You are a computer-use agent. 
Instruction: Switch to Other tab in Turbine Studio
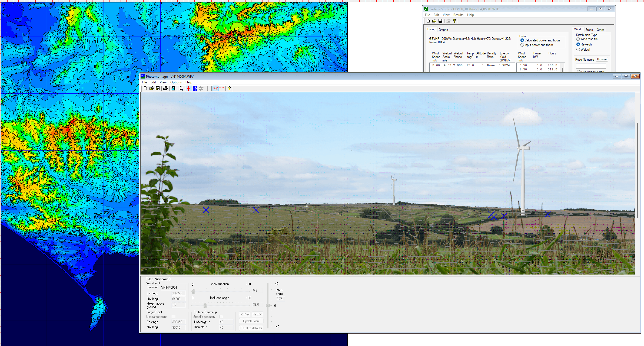click(x=600, y=30)
